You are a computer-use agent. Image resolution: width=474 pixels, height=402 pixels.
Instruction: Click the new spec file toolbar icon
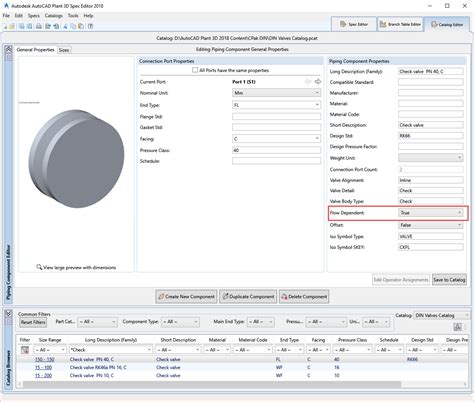5,26
